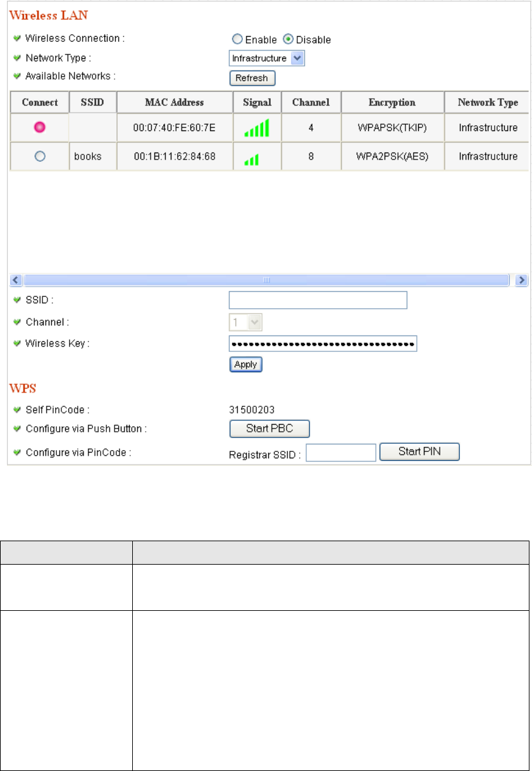Select the Enable wireless connection radio
This screenshot has height=771, width=532.
[x=237, y=39]
